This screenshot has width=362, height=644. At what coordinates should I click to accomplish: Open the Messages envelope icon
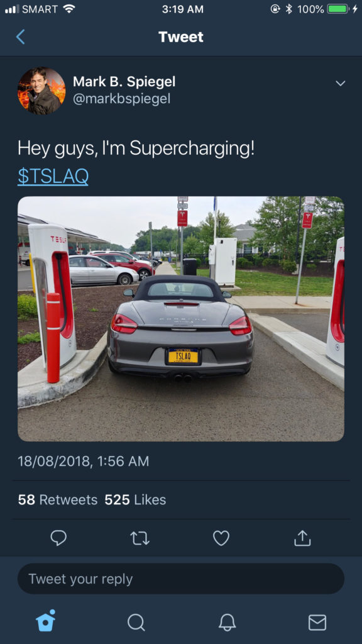317,622
